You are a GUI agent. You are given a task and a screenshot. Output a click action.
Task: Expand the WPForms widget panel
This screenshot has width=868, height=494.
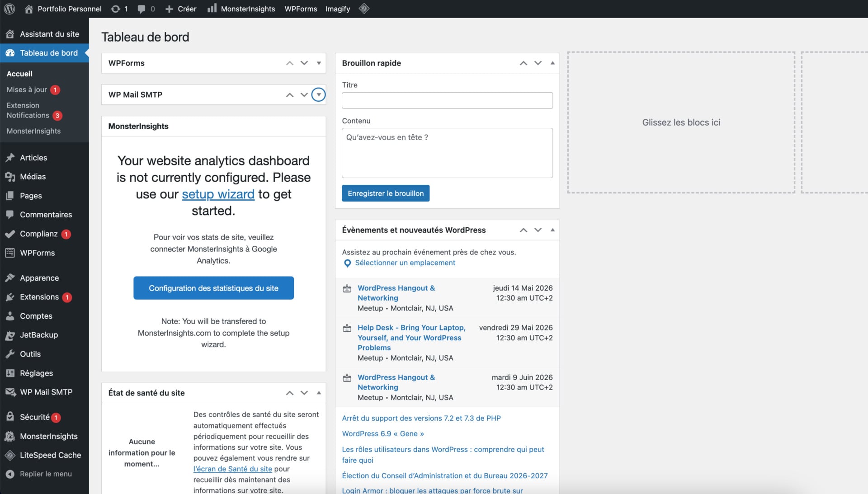pyautogui.click(x=319, y=63)
